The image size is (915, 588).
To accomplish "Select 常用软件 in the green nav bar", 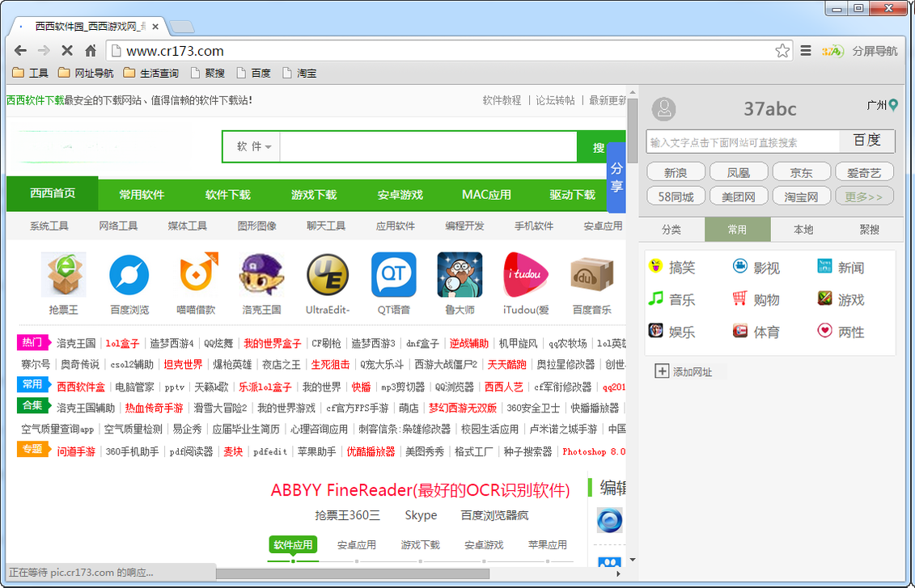I will [142, 195].
